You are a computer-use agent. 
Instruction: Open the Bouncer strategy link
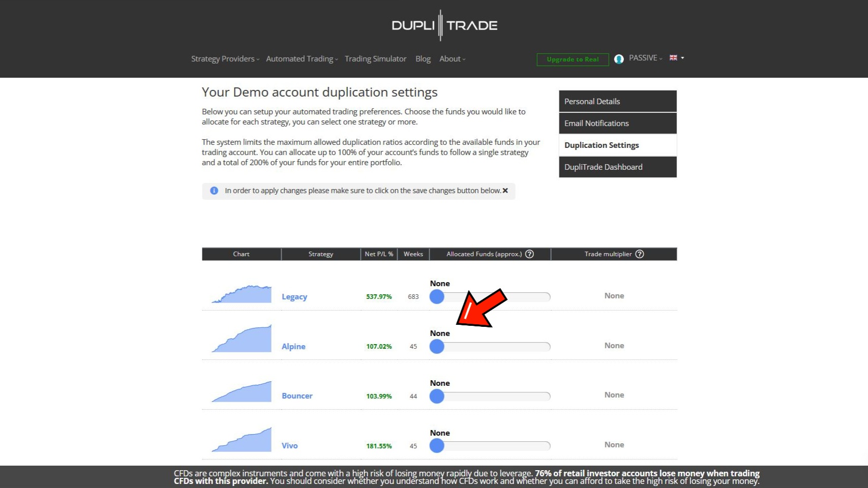(x=297, y=396)
